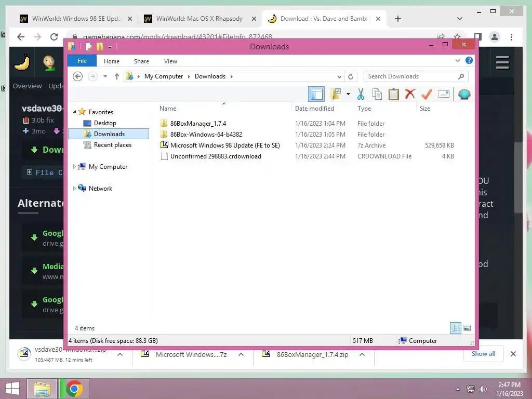Click the Explorer Forward arrow button
This screenshot has height=399, width=532.
[x=92, y=76]
